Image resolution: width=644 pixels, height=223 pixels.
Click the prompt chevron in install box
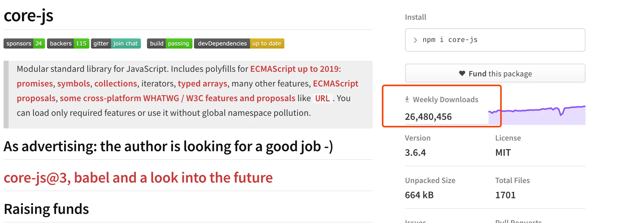tap(415, 40)
